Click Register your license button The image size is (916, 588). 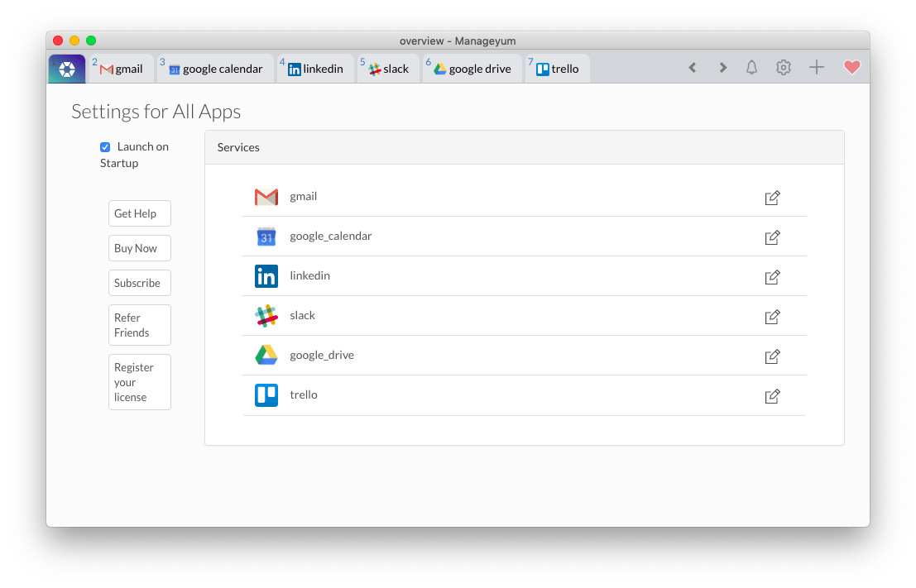(x=140, y=382)
